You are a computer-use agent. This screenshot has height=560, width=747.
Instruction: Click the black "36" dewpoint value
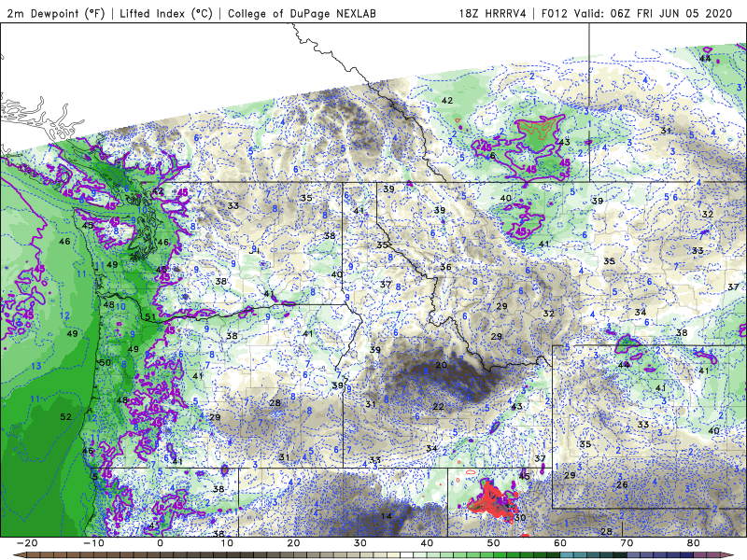(x=445, y=267)
